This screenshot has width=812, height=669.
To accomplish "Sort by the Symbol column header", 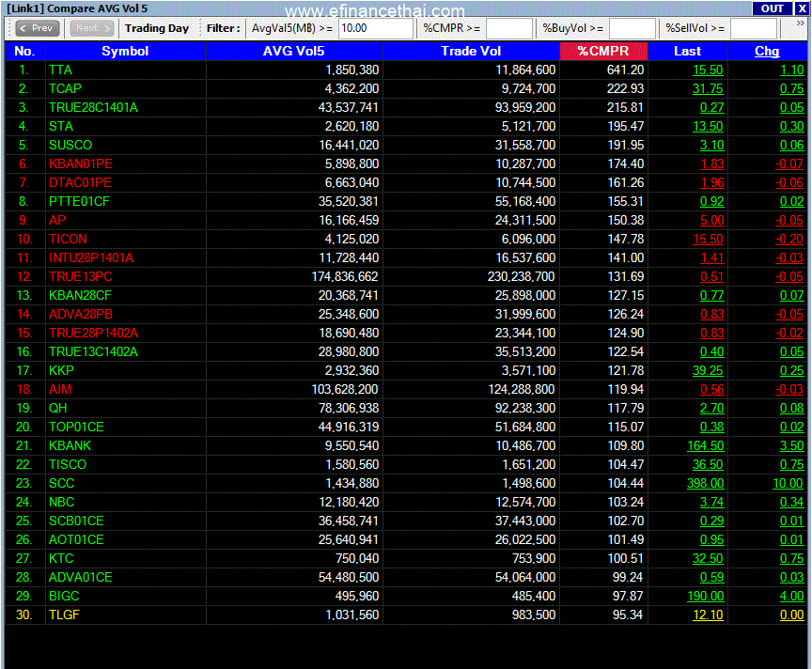I will pos(125,52).
